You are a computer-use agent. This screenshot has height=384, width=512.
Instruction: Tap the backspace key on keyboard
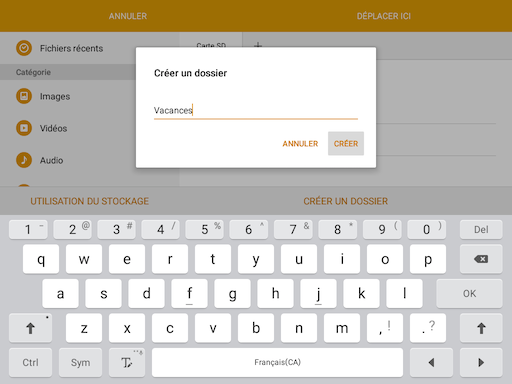tap(481, 259)
